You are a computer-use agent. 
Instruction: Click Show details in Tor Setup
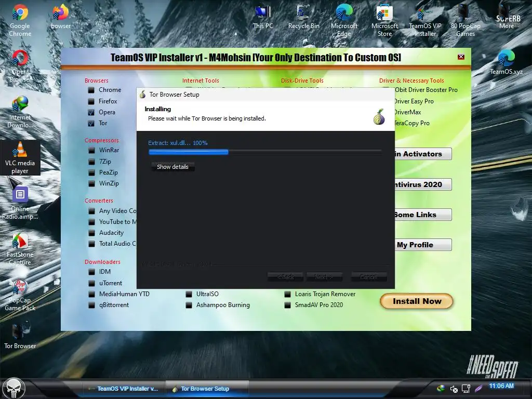point(172,167)
